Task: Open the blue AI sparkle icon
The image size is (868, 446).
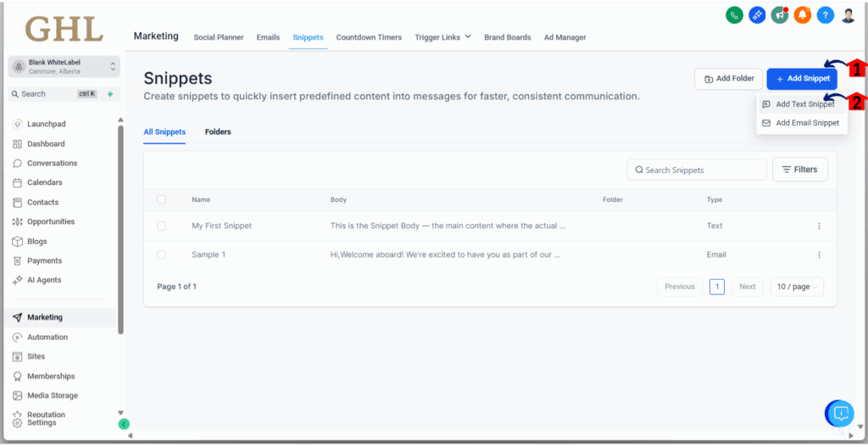Action: [x=757, y=15]
